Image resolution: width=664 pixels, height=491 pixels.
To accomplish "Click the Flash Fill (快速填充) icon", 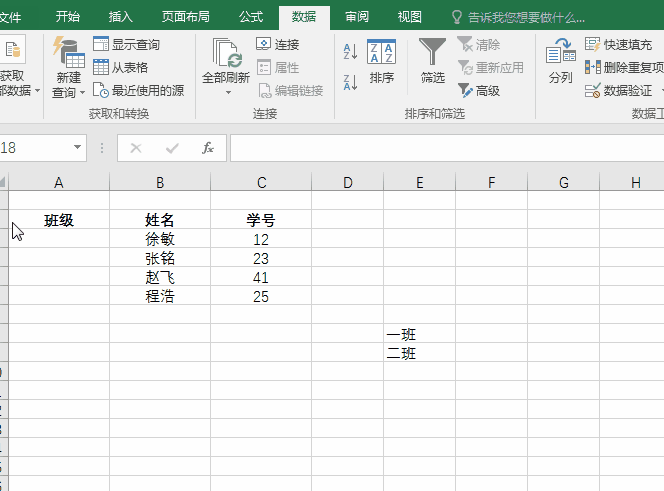I will (592, 44).
